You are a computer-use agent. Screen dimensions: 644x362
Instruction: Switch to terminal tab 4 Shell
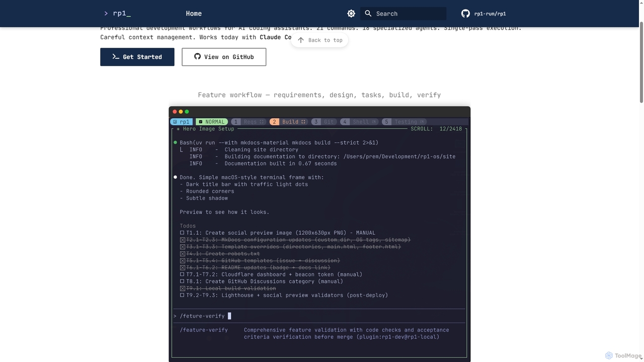pyautogui.click(x=360, y=122)
